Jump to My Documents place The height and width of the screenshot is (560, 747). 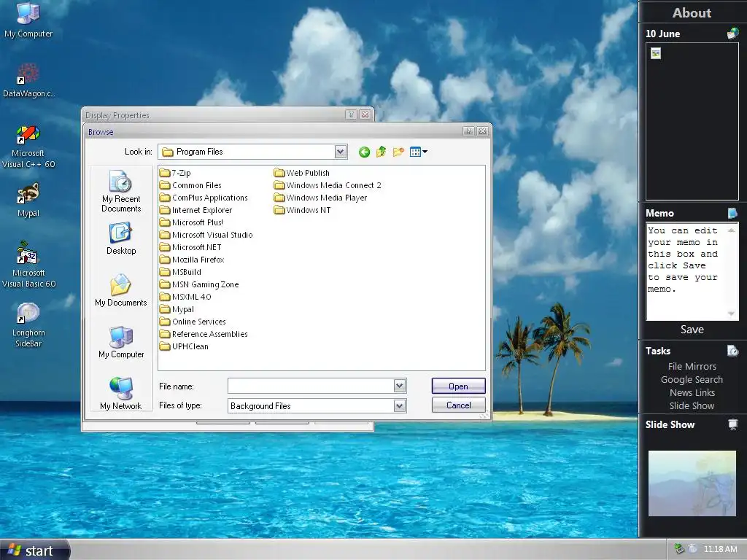pos(121,290)
